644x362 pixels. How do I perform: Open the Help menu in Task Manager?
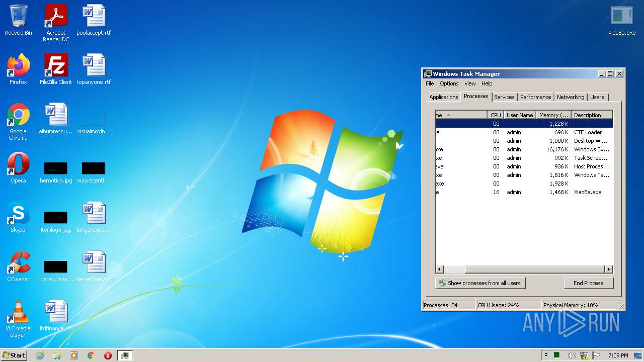coord(487,83)
